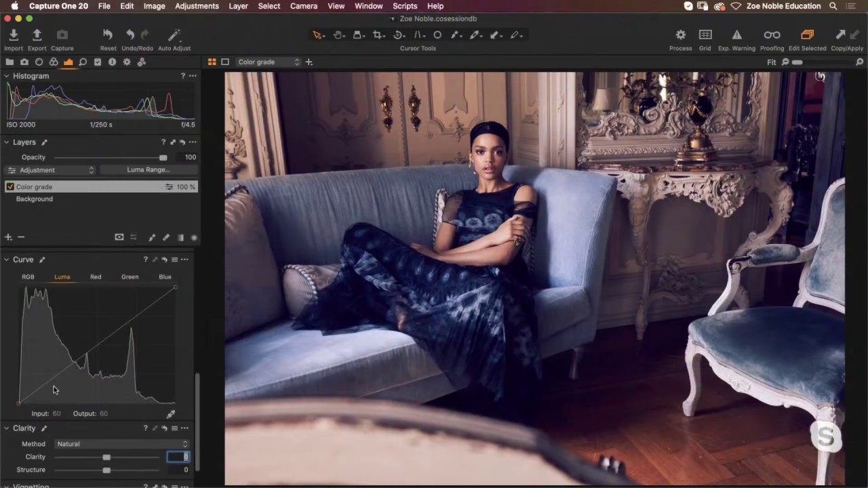868x488 pixels.
Task: Click the Structure slider handle
Action: pos(106,470)
